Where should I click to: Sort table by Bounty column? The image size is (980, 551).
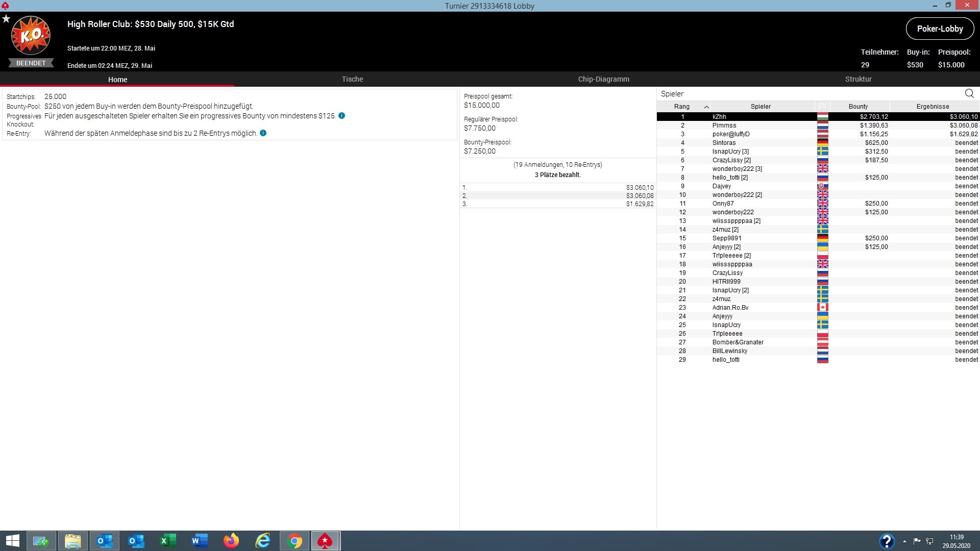pyautogui.click(x=858, y=107)
